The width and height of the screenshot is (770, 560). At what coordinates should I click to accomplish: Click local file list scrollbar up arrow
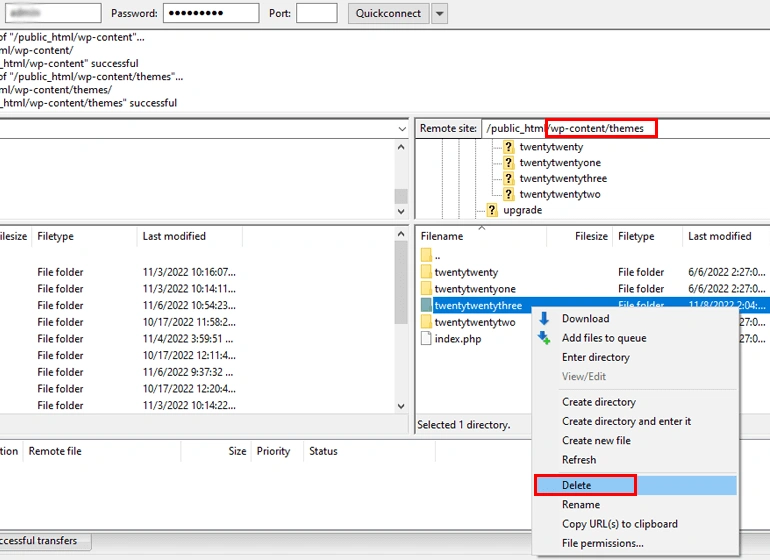pos(401,234)
